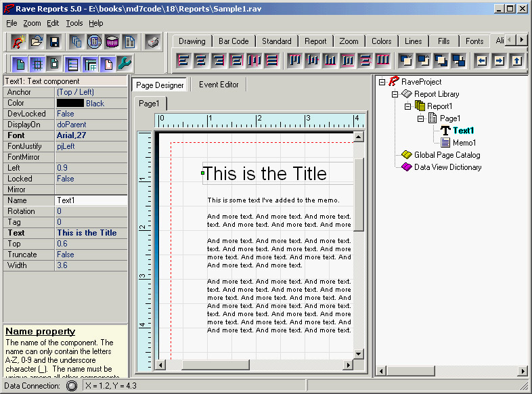The width and height of the screenshot is (532, 394).
Task: Click the black Color property swatch
Action: tap(70, 104)
